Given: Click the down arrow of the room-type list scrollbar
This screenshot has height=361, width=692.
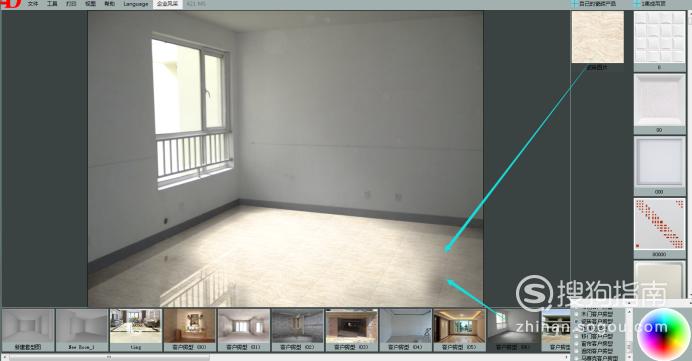Looking at the screenshot, I should pyautogui.click(x=629, y=358).
